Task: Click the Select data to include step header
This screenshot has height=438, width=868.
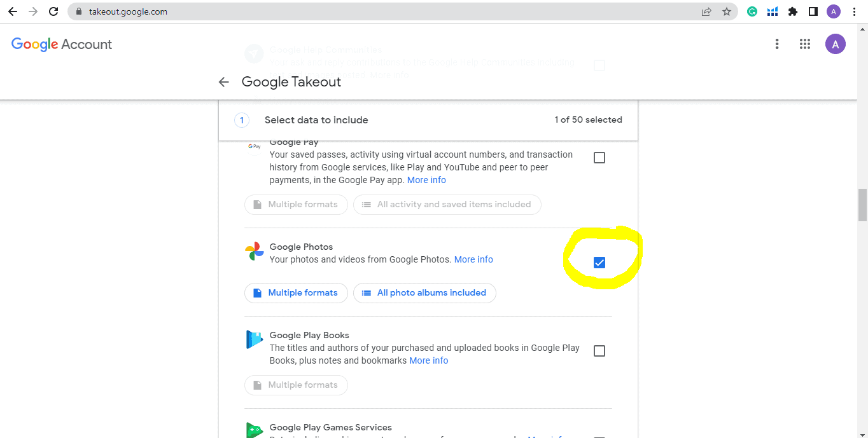Action: [428, 120]
